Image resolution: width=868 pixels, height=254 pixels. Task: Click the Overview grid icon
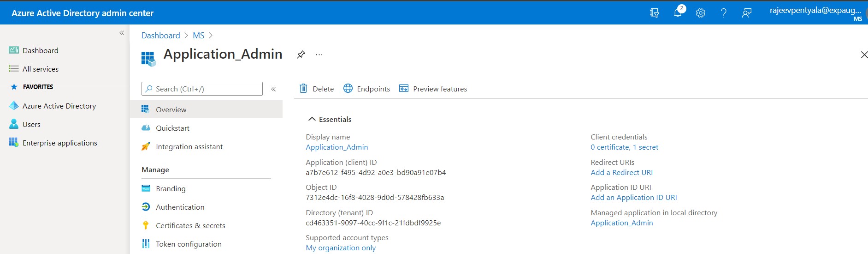point(145,109)
